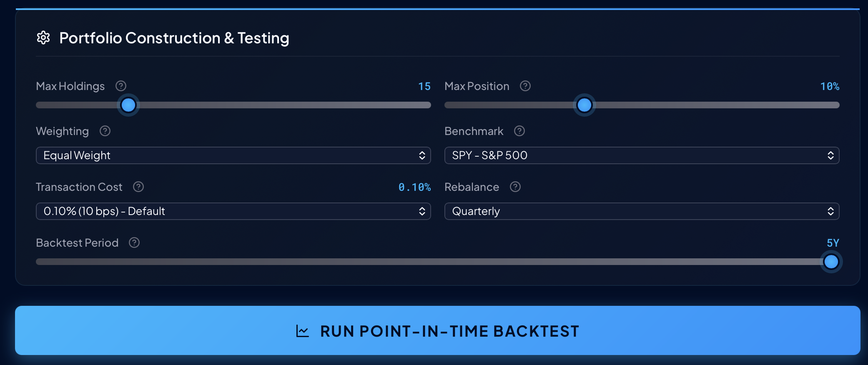Click the Max Position slider handle
Screen dimensions: 868x365
pyautogui.click(x=585, y=105)
